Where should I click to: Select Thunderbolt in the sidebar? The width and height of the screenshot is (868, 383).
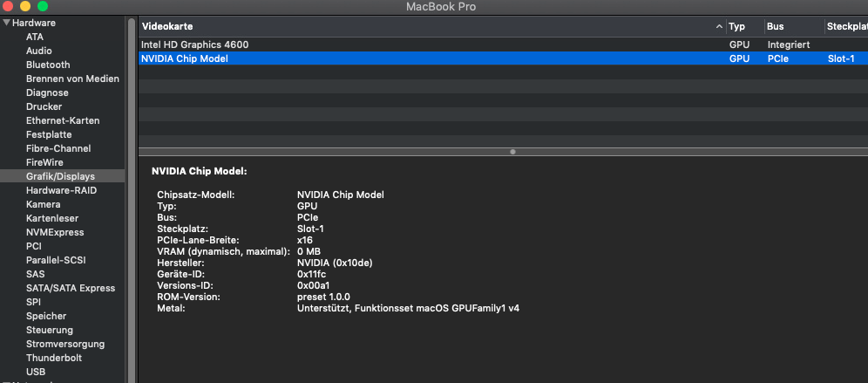pyautogui.click(x=55, y=358)
